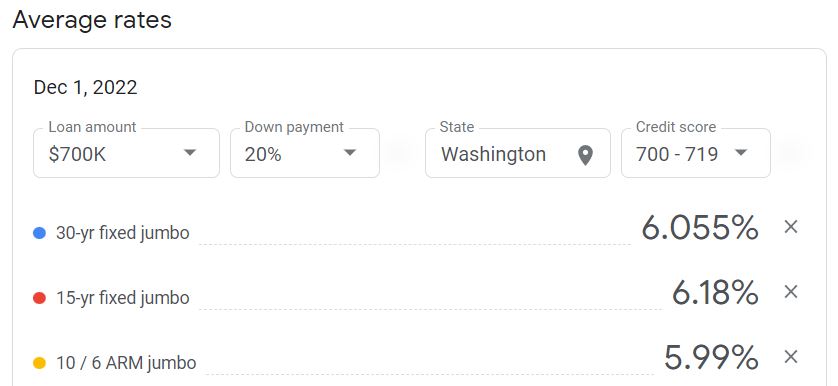Click the 6.055% rate value
The width and height of the screenshot is (838, 386).
click(x=700, y=227)
